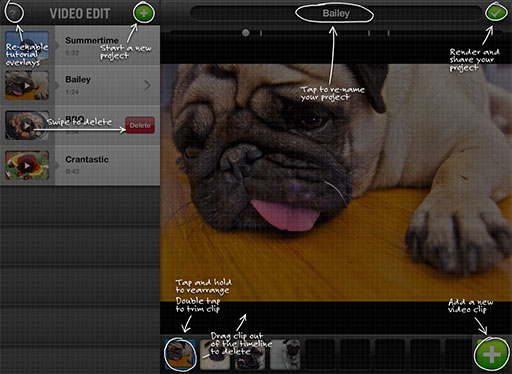Viewport: 512px width, 374px height.
Task: Open the Summertime project thumbnail
Action: pyautogui.click(x=27, y=47)
